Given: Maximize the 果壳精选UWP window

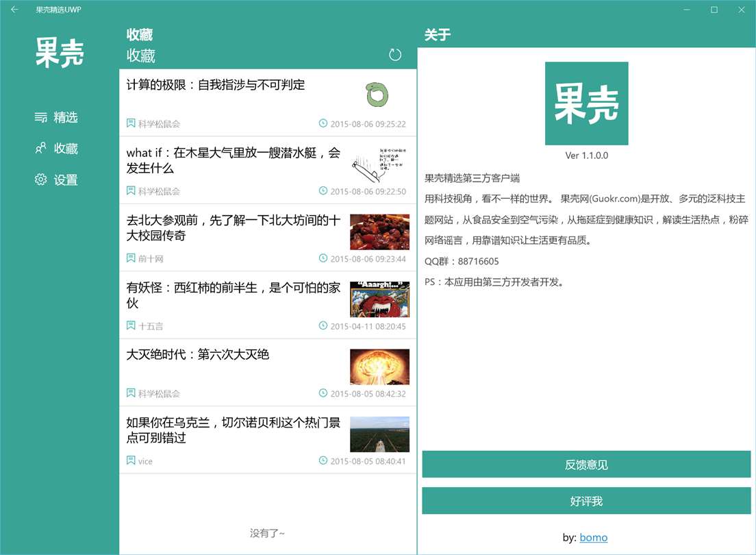Looking at the screenshot, I should click(714, 10).
